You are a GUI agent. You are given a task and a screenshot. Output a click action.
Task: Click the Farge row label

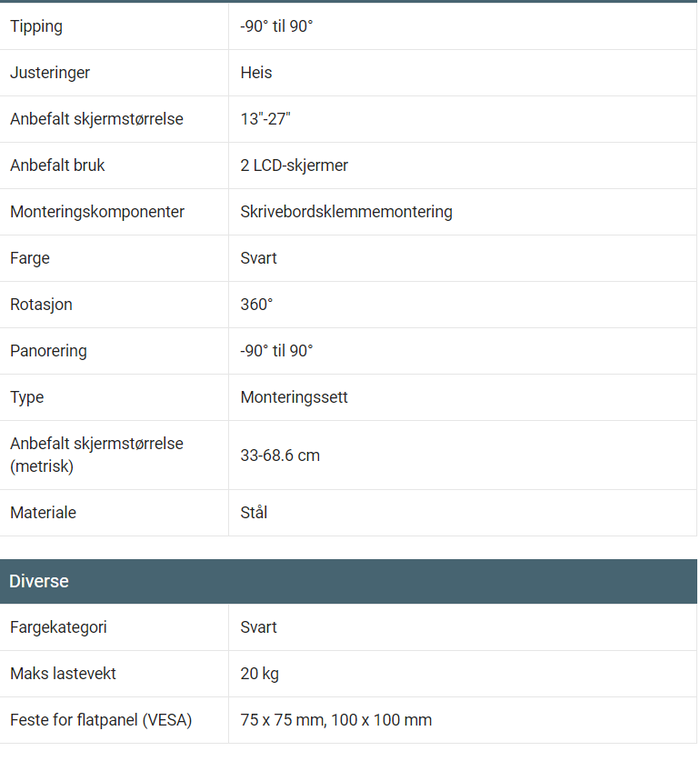tap(30, 258)
